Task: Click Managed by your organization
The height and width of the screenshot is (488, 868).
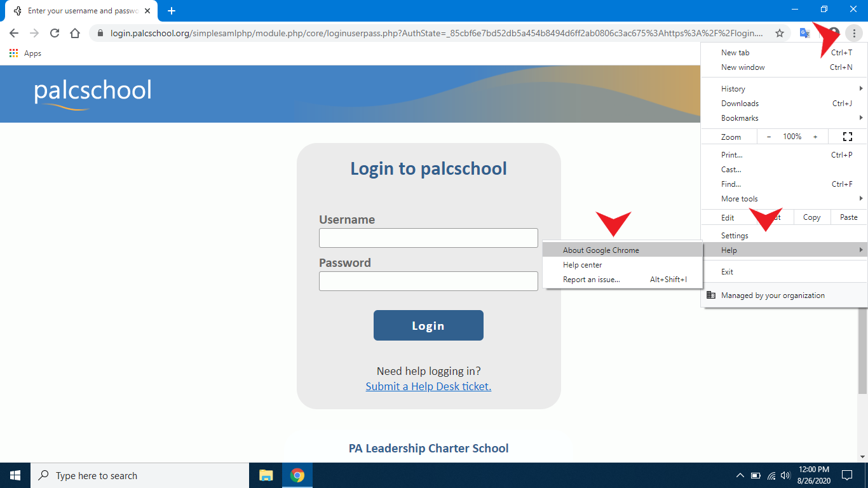Action: coord(784,295)
